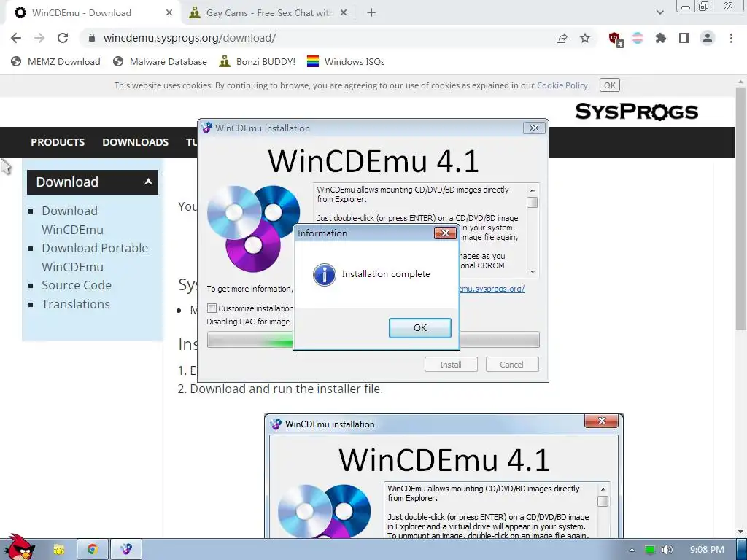This screenshot has width=747, height=560.
Task: Click the installer progress bar
Action: click(x=373, y=340)
